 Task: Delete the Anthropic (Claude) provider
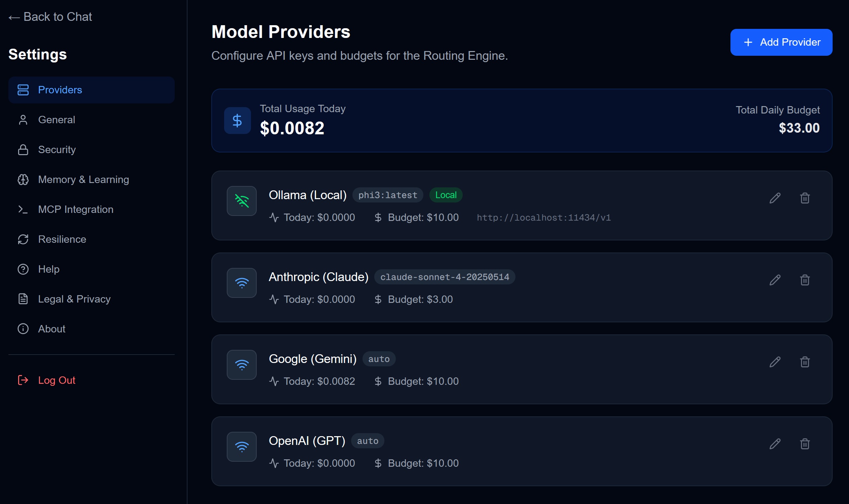coord(805,279)
